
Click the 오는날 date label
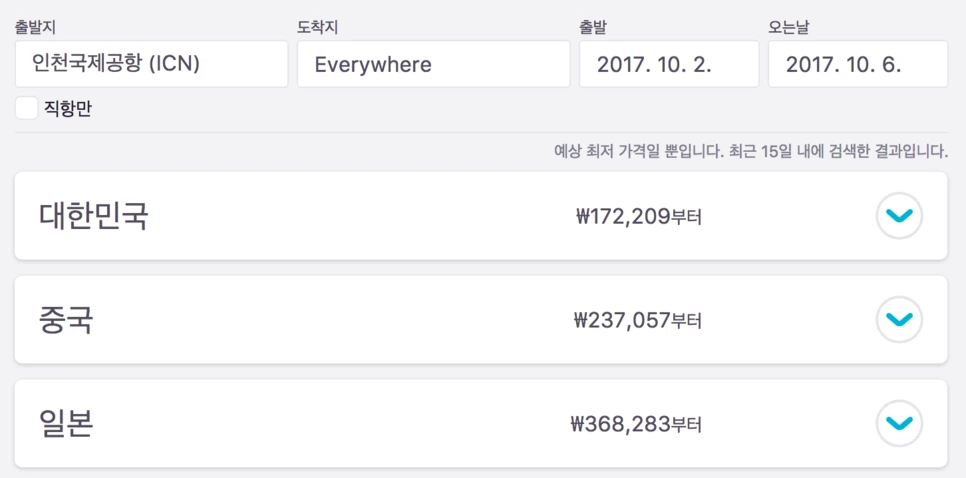[x=788, y=26]
